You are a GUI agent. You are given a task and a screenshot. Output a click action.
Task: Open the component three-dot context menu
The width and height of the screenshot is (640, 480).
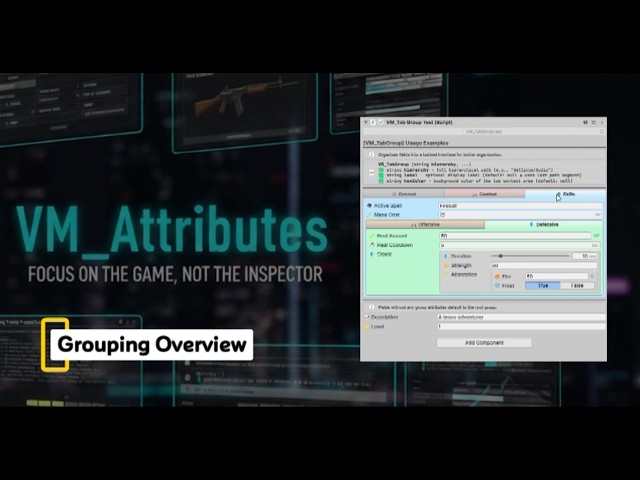[x=602, y=122]
